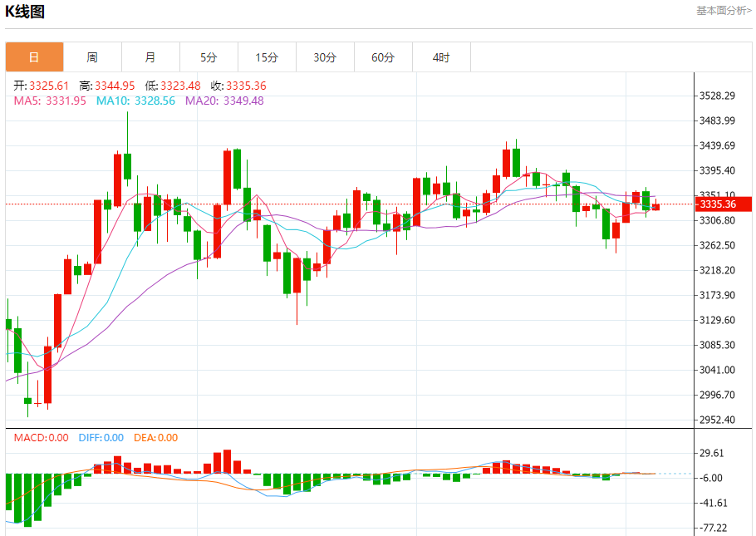Image resolution: width=756 pixels, height=536 pixels.
Task: Select the 30分 timeframe tab
Action: click(325, 57)
